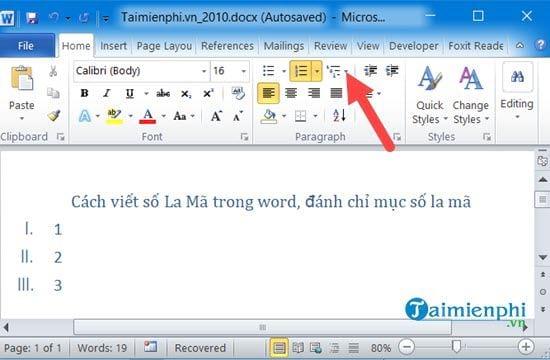The image size is (550, 360).
Task: Toggle Align Text Left
Action: point(269,93)
